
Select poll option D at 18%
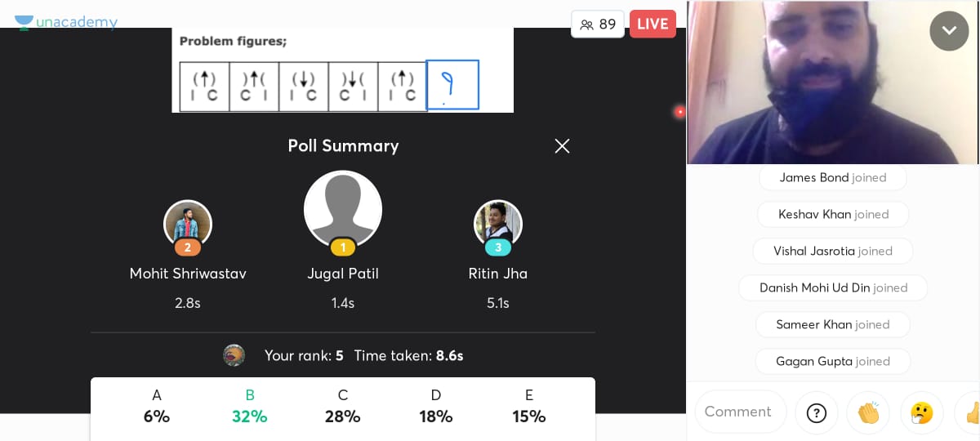pyautogui.click(x=436, y=406)
